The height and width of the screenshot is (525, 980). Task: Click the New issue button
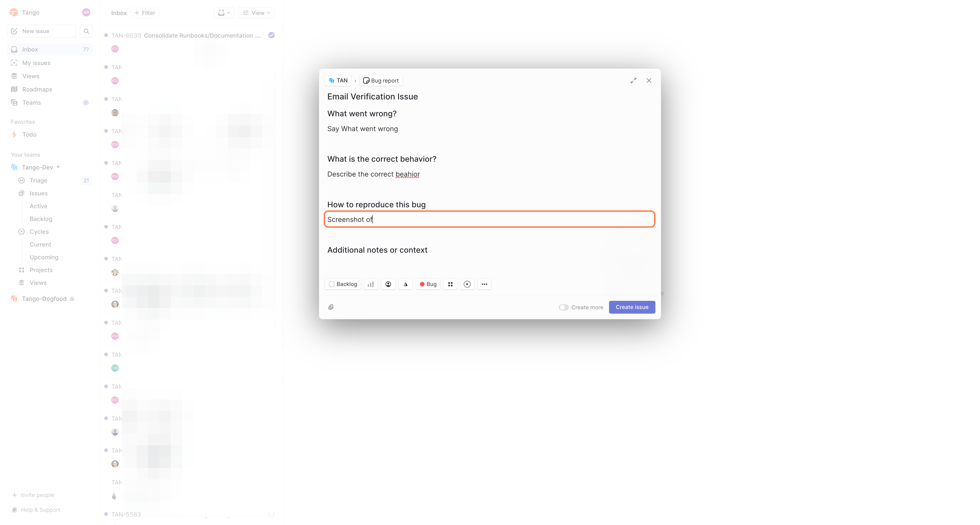click(42, 31)
